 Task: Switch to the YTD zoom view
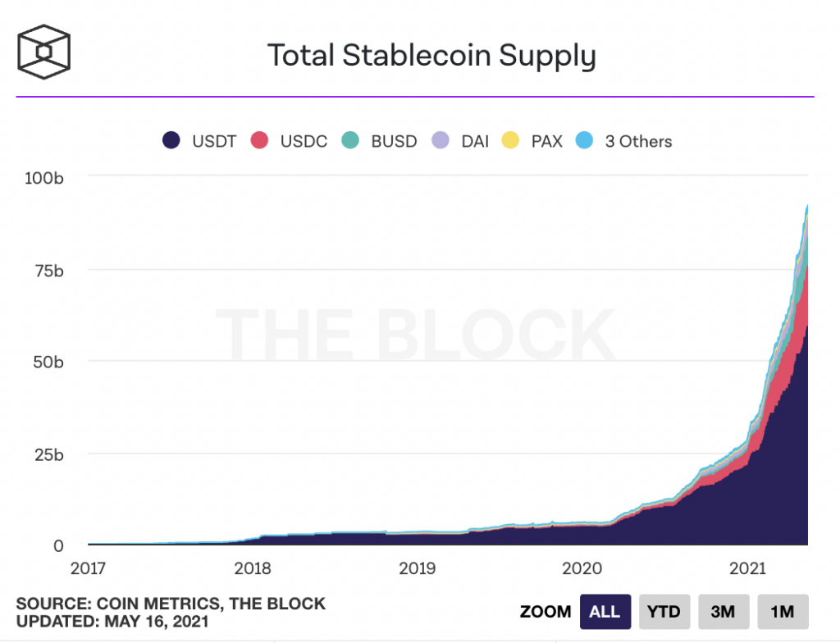[x=664, y=612]
